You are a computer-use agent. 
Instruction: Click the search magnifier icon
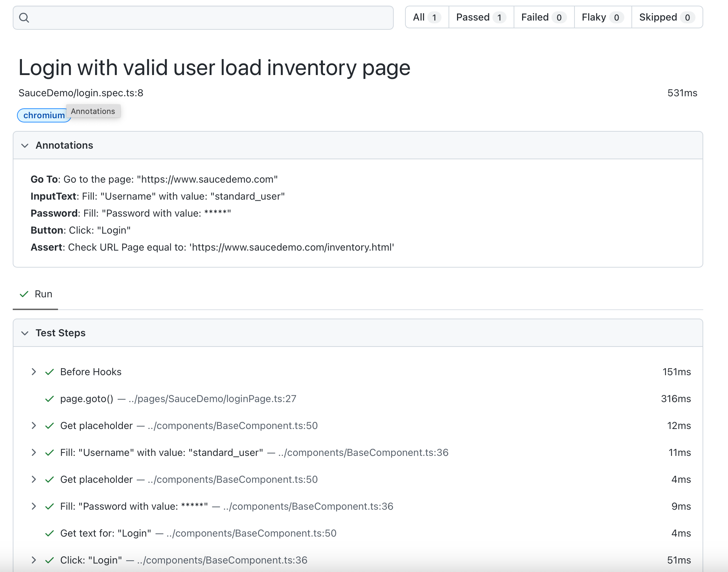click(x=24, y=18)
